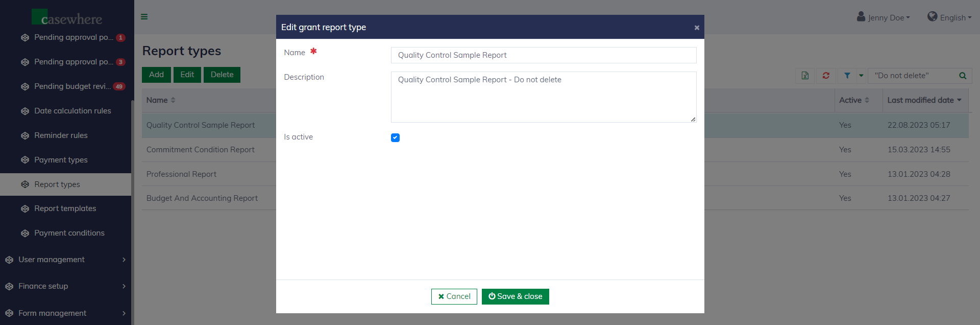
Task: Go to Payment conditions in sidebar
Action: [69, 233]
